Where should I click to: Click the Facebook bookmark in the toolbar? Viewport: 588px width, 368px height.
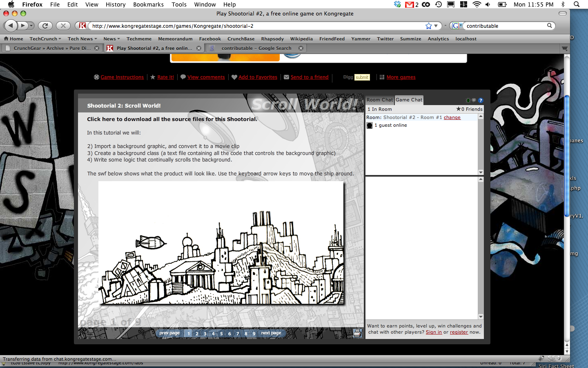point(210,39)
